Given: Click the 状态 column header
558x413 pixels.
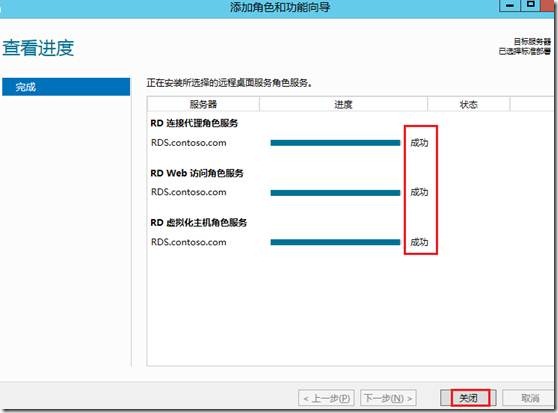Looking at the screenshot, I should (468, 104).
